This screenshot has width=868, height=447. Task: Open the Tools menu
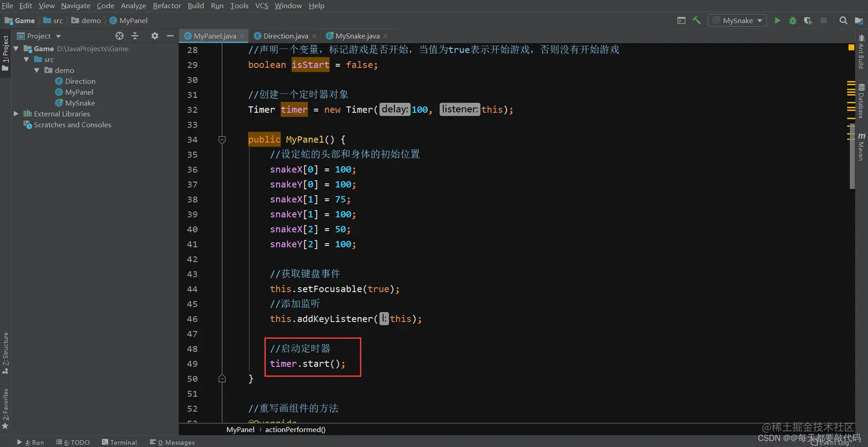[x=239, y=6]
